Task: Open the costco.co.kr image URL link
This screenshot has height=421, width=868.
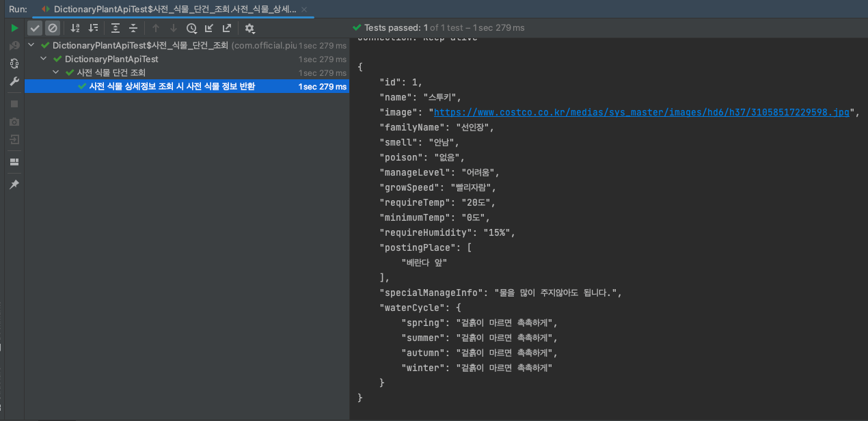Action: 641,113
